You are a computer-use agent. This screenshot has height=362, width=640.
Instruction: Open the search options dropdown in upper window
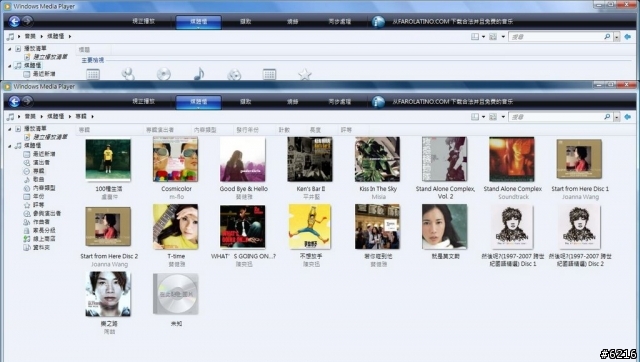(x=616, y=37)
